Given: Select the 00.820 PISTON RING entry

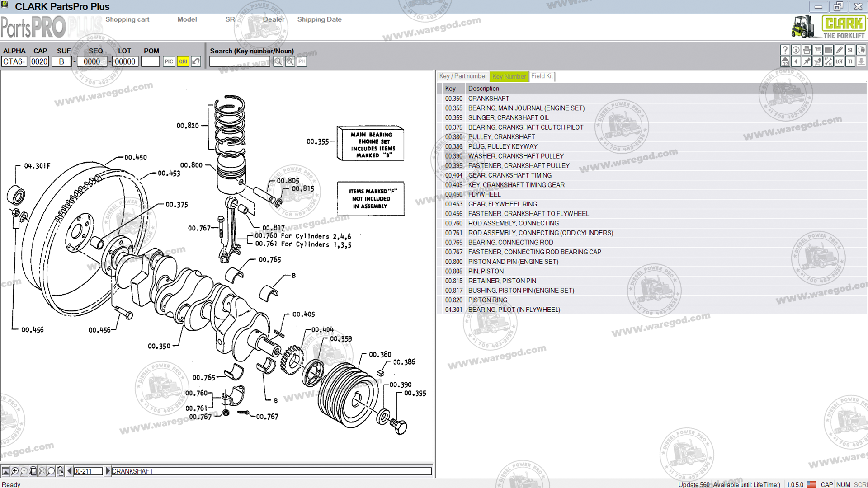Looking at the screenshot, I should (x=488, y=300).
